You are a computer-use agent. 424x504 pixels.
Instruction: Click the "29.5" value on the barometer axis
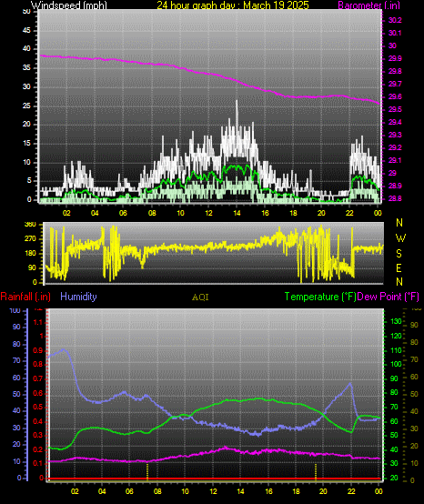click(x=395, y=109)
